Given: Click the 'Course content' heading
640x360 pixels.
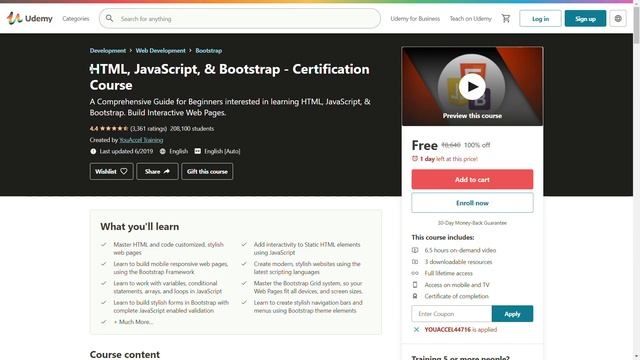Looking at the screenshot, I should pos(125,354).
